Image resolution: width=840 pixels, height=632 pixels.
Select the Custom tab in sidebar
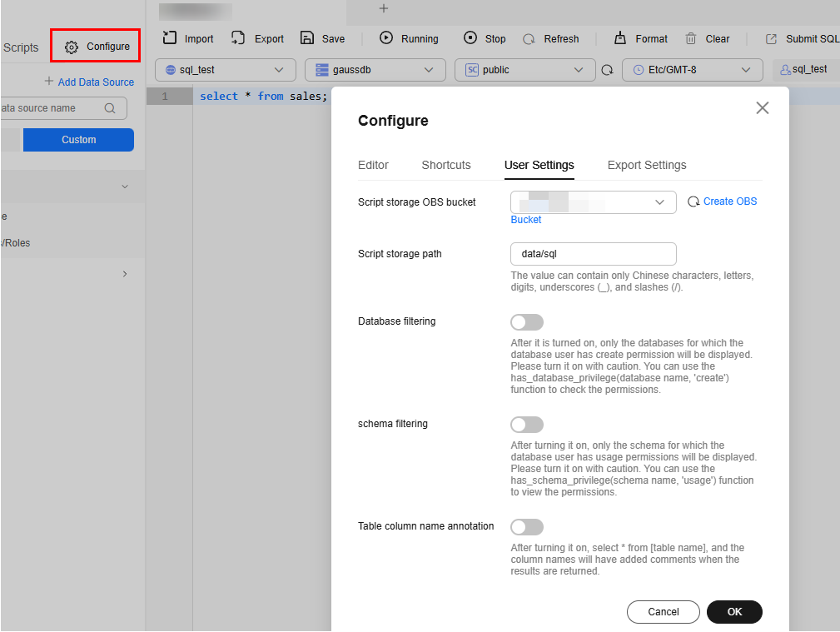pos(79,140)
